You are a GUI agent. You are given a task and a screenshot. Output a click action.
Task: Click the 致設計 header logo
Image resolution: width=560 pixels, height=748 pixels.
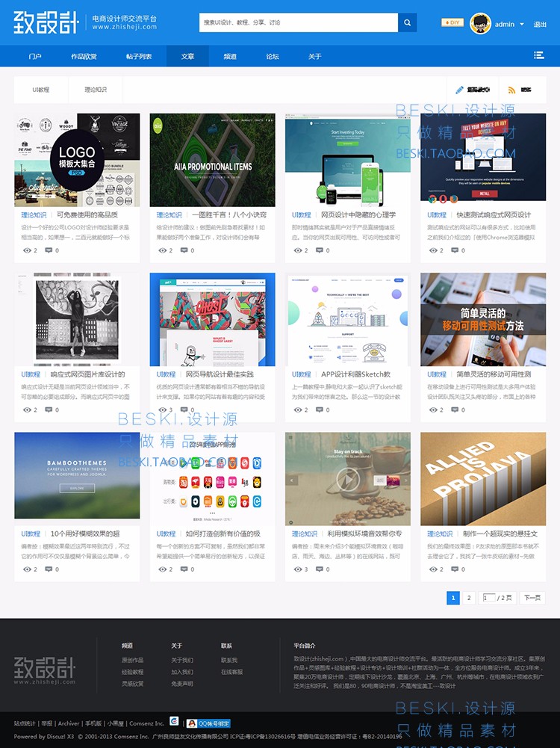(x=46, y=22)
